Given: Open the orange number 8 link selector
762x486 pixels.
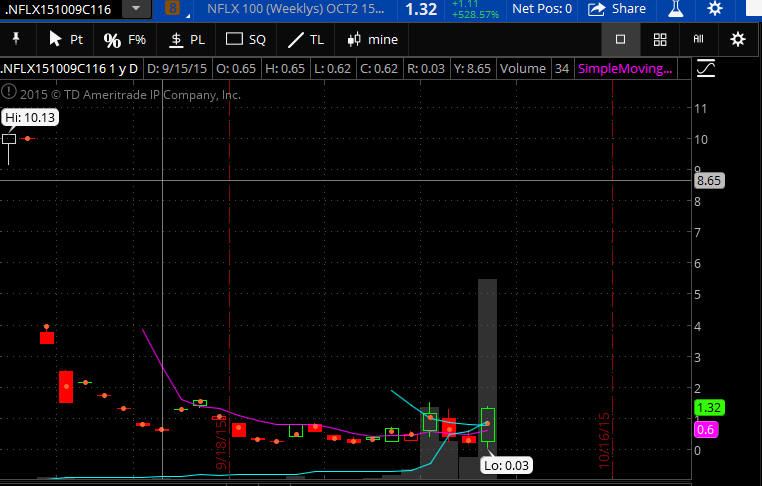Looking at the screenshot, I should (x=173, y=9).
